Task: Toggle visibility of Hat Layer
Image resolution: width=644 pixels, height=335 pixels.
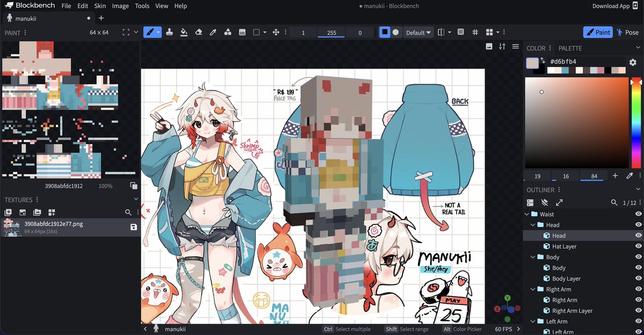Action: coord(639,246)
